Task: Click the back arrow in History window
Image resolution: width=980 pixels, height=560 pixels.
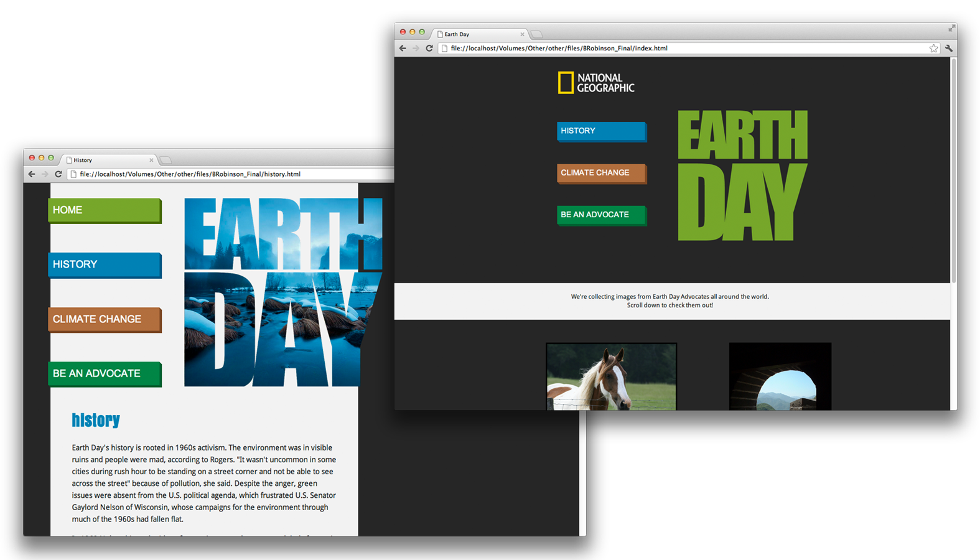Action: pos(32,174)
